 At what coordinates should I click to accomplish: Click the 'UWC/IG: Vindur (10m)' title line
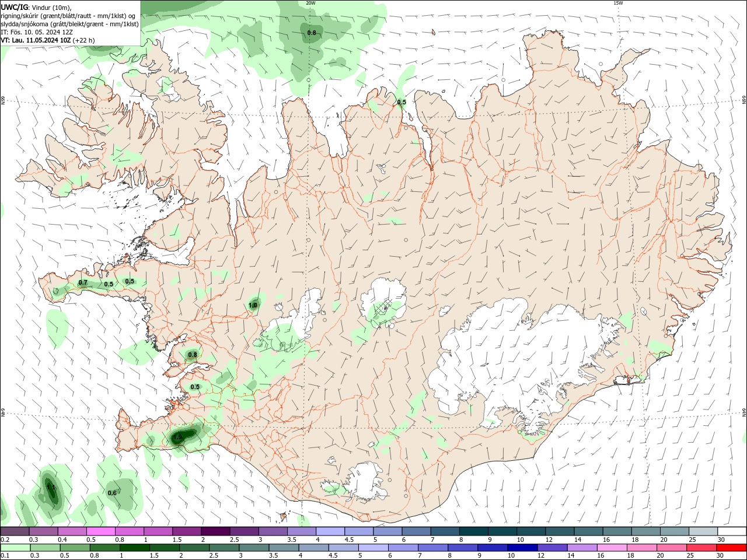click(36, 7)
